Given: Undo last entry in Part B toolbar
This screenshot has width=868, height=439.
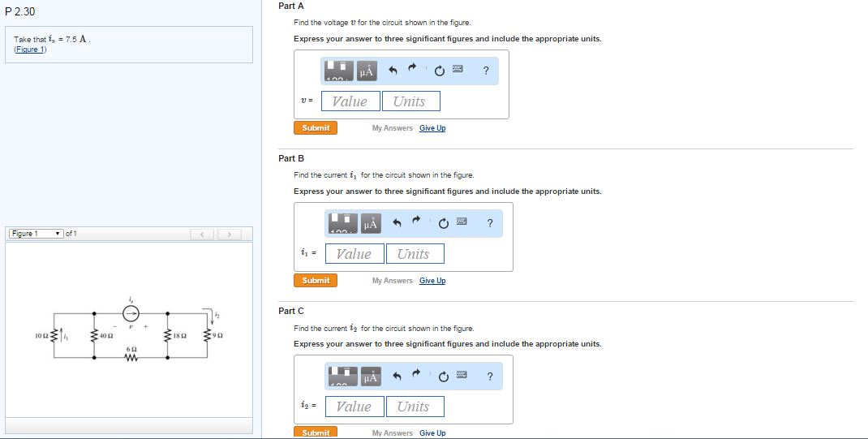Looking at the screenshot, I should pyautogui.click(x=397, y=223).
